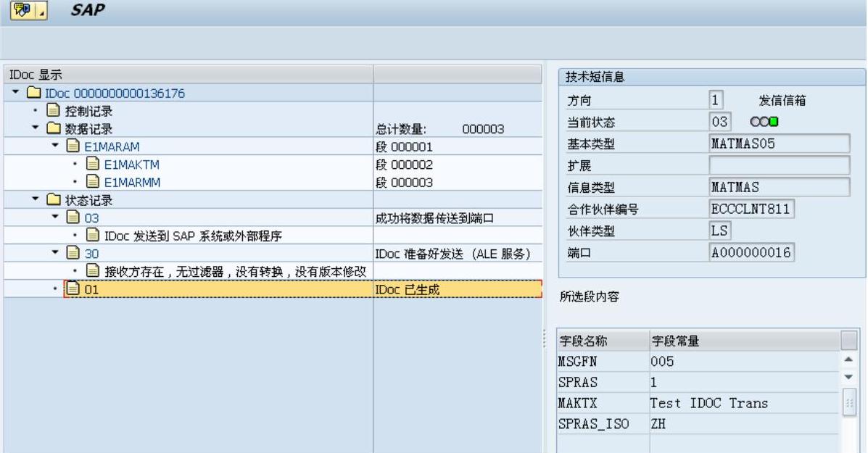Screen dimensions: 868x453
Task: Open IDoc 0000000000136176 link
Action: pyautogui.click(x=115, y=93)
